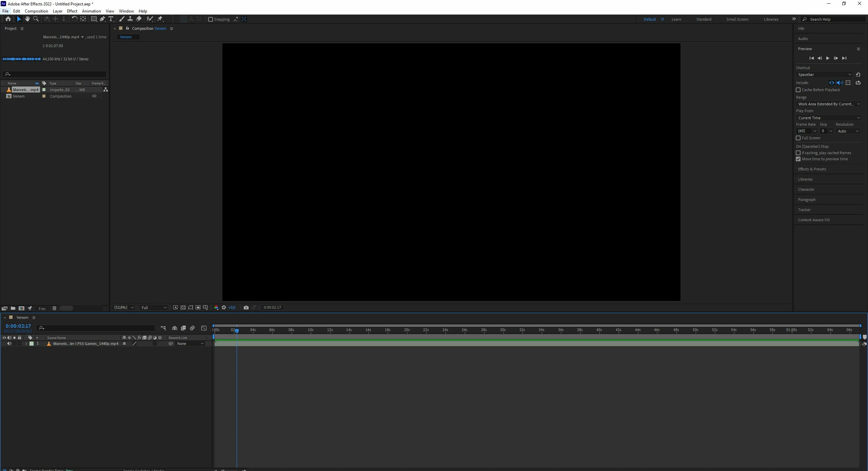
Task: Click the blue current-time indicator
Action: pos(237,330)
